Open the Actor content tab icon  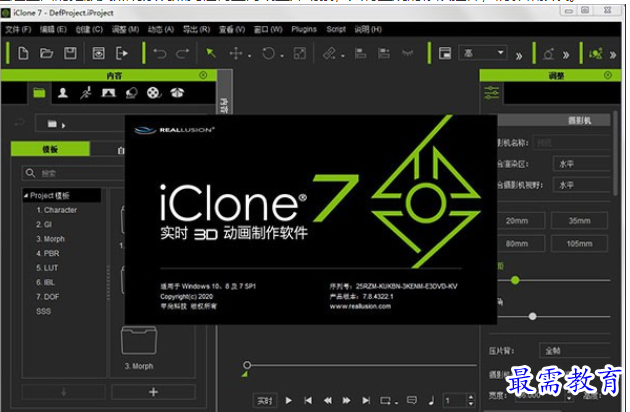[63, 93]
